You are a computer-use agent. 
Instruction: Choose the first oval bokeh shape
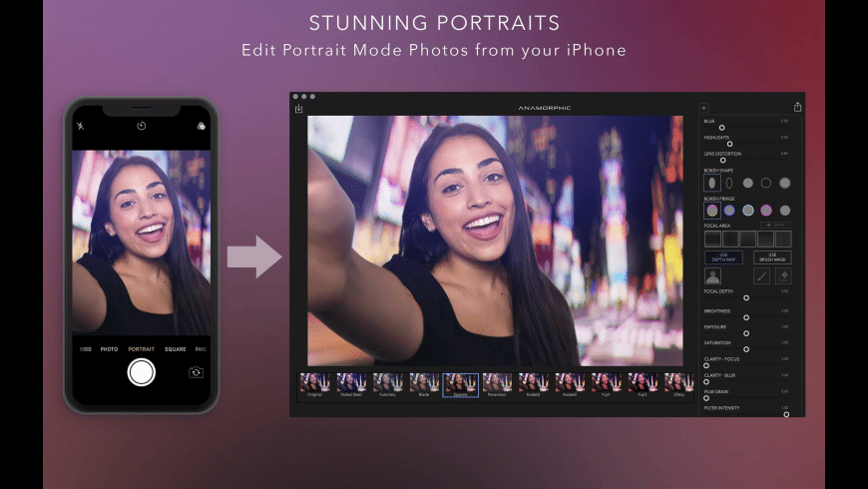[711, 183]
